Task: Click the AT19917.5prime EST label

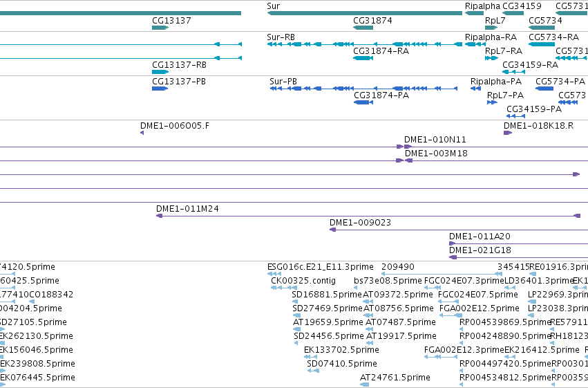Action: [x=401, y=336]
